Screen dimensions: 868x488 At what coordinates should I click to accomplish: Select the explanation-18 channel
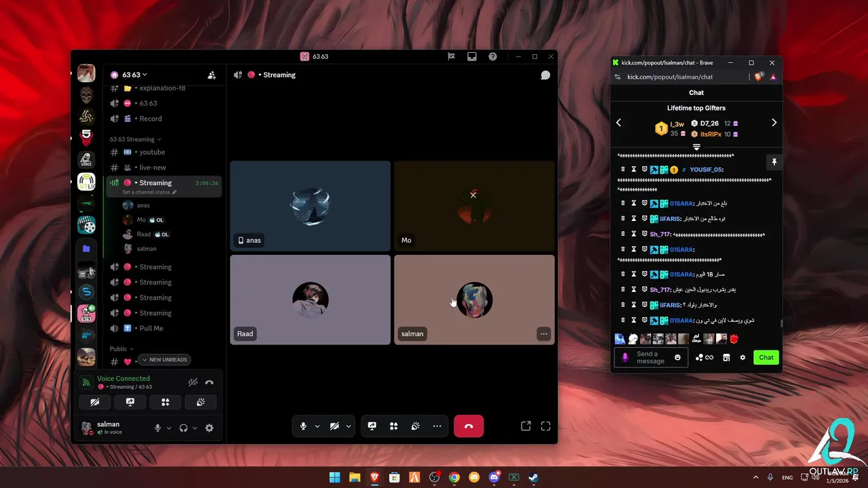click(165, 89)
